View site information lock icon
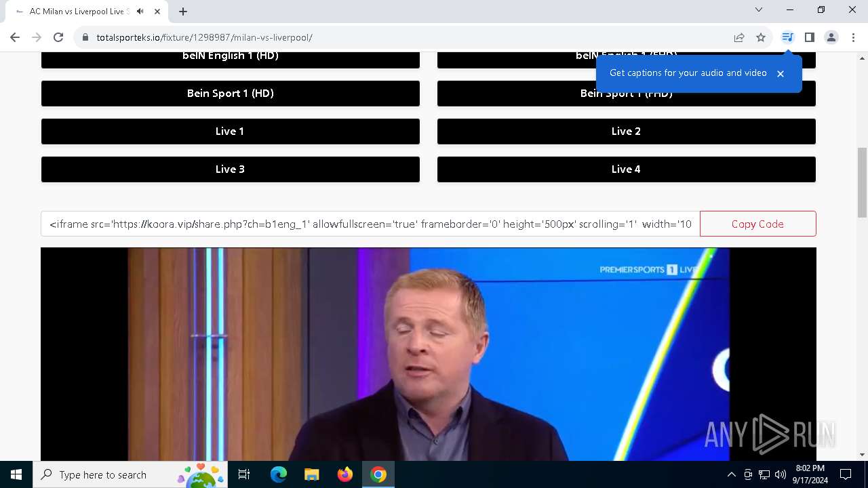This screenshot has width=868, height=488. click(85, 37)
